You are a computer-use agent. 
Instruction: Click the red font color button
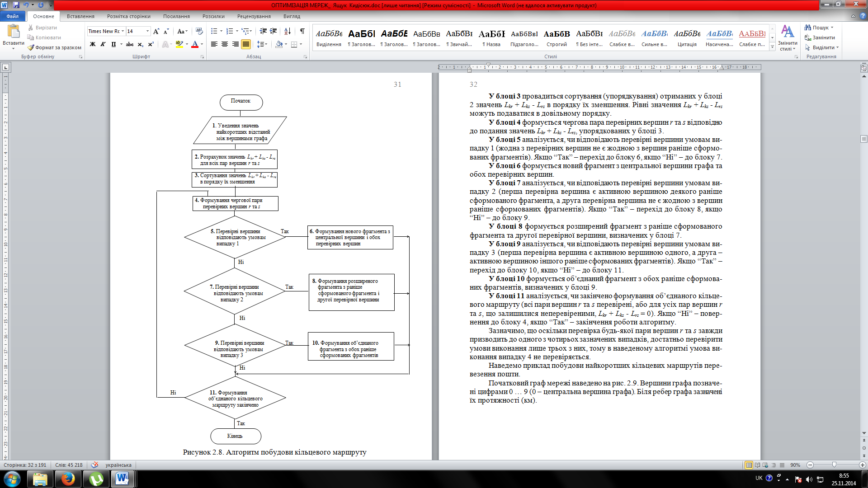[x=195, y=44]
